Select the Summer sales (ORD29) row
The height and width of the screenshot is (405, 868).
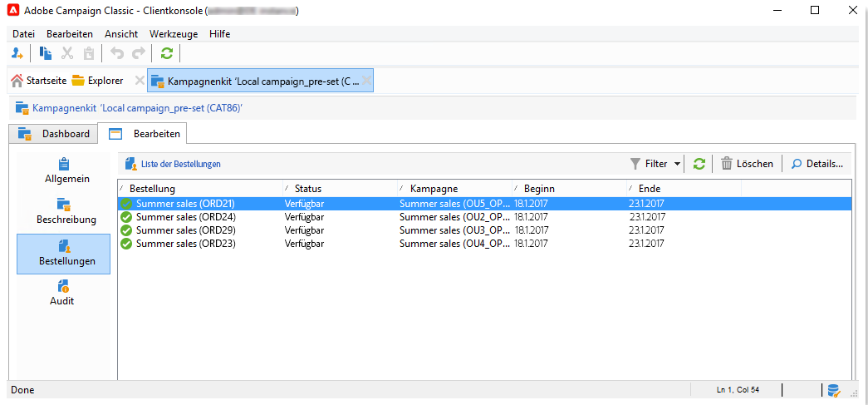(484, 230)
